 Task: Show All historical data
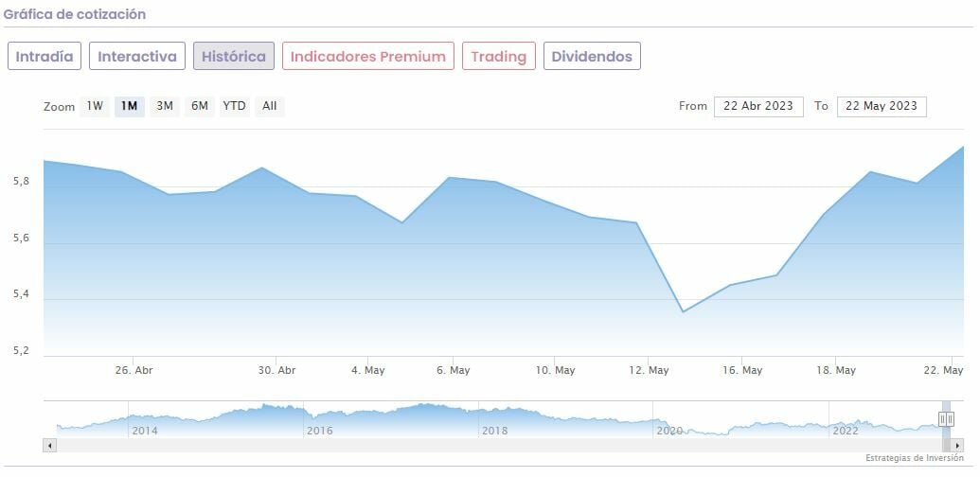[270, 106]
